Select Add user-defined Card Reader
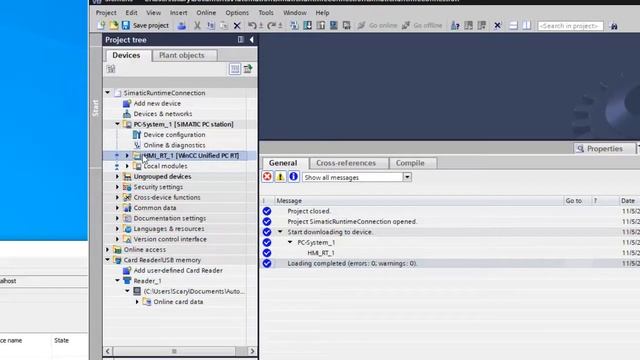The width and height of the screenshot is (640, 360). 178,271
